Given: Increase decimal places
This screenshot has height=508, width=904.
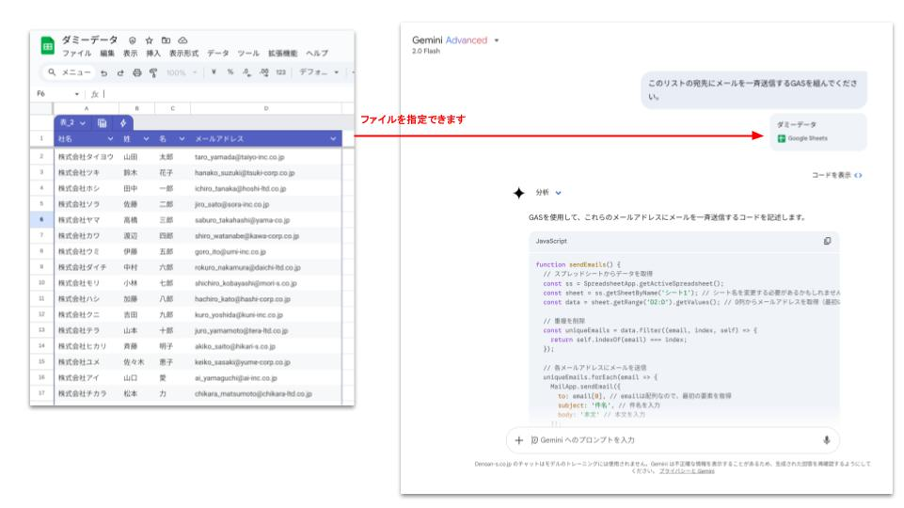Looking at the screenshot, I should click(264, 72).
